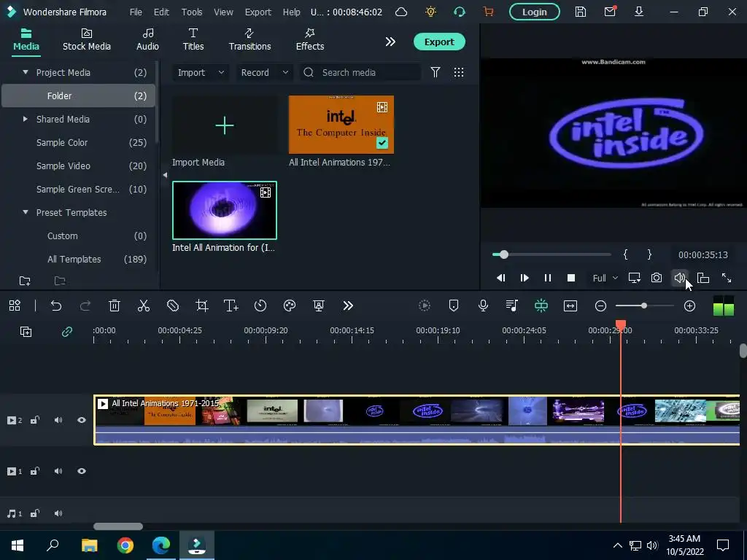Expand more timeline tools chevrons

point(348,306)
